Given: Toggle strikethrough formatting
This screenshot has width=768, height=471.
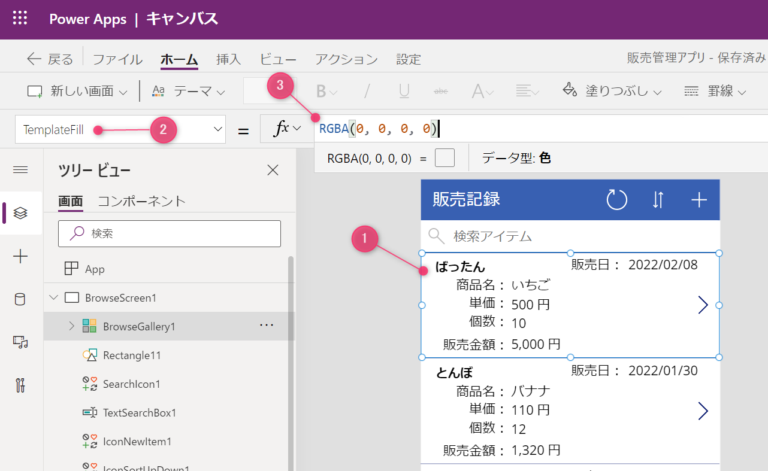Looking at the screenshot, I should [x=441, y=91].
